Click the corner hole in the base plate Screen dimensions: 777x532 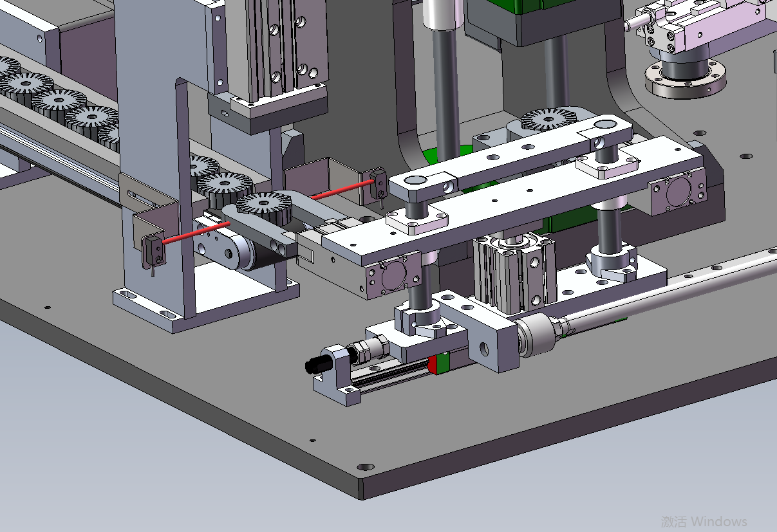(x=366, y=466)
